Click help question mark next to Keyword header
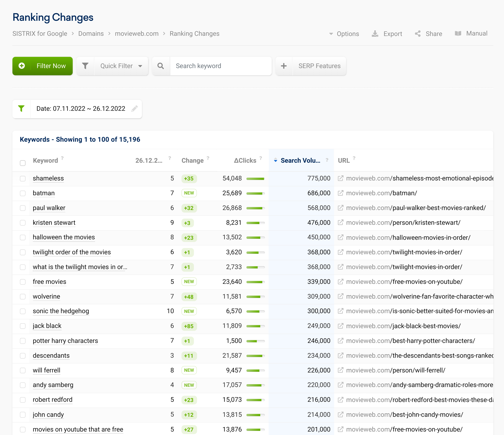 coord(62,158)
